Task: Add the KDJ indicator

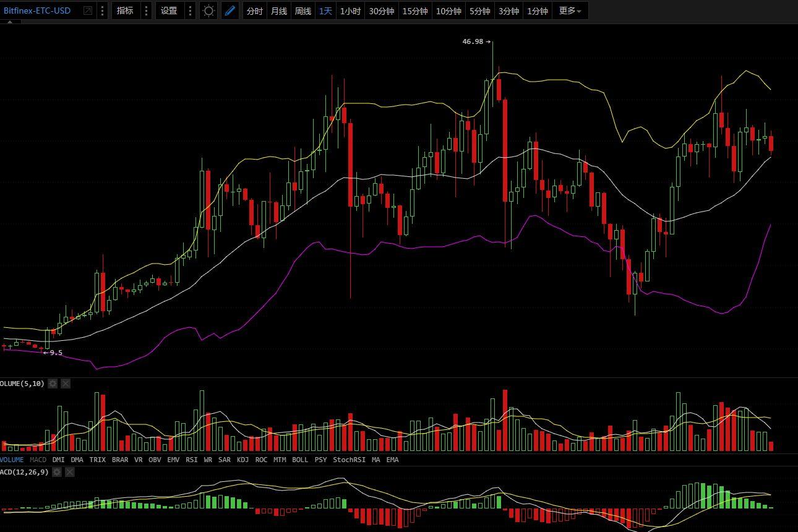Action: [x=243, y=460]
